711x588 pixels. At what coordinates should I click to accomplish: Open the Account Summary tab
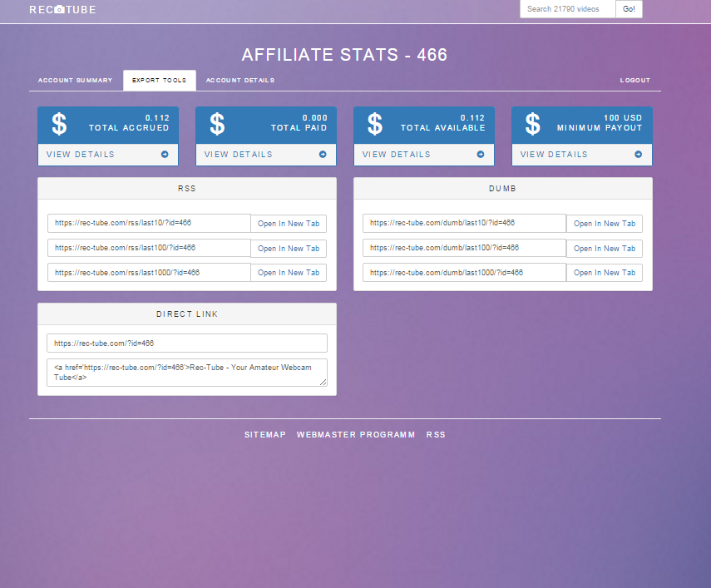coord(76,80)
